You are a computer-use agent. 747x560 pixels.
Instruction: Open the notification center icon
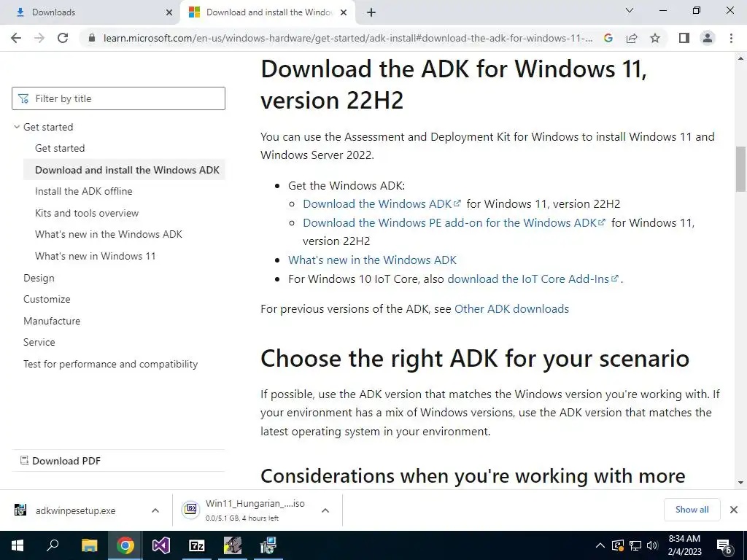[724, 546]
